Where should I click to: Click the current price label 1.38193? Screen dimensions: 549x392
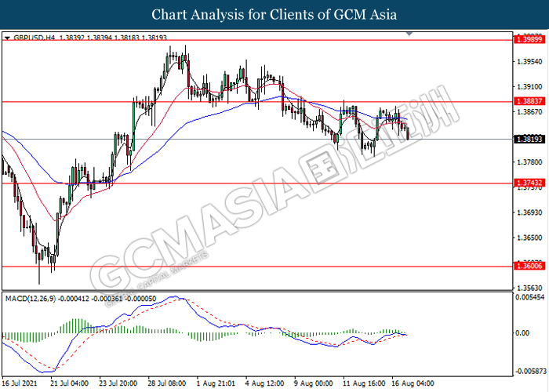coord(529,140)
